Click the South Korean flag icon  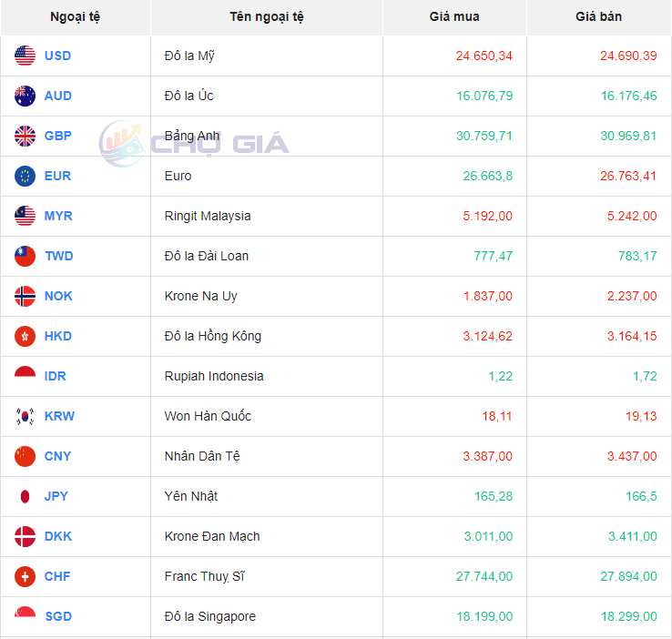[25, 416]
